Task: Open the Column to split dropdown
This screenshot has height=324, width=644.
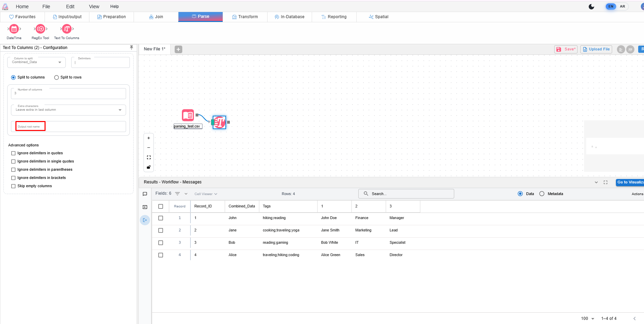Action: [x=36, y=62]
